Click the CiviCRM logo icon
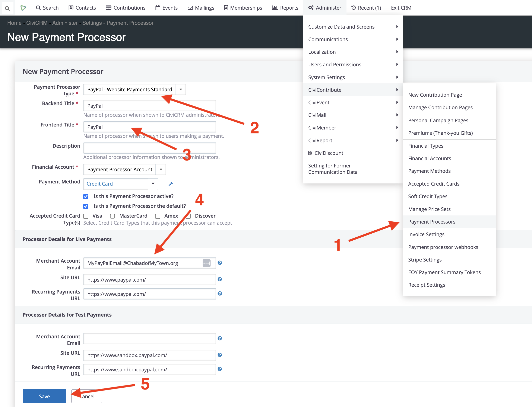The height and width of the screenshot is (407, 532). tap(23, 8)
